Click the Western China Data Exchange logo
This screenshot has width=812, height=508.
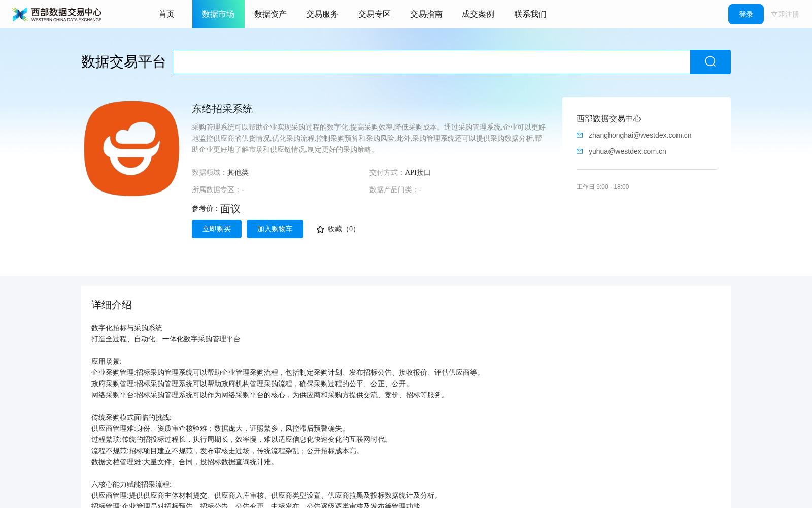57,14
